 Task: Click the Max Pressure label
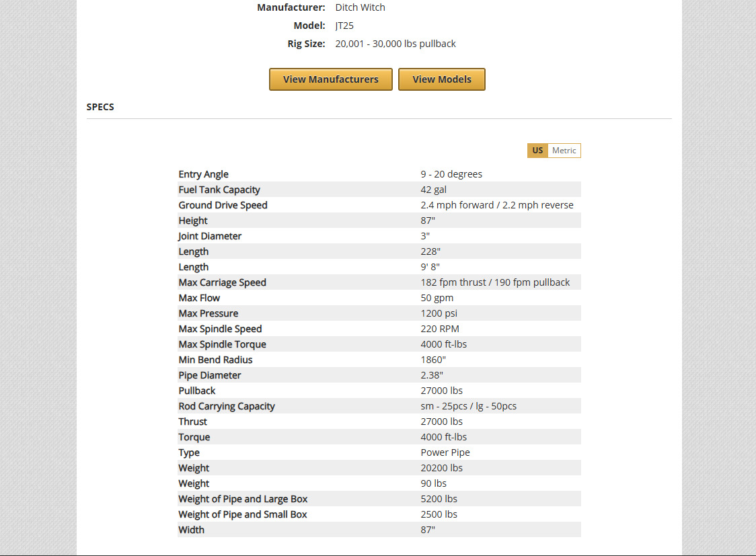coord(209,313)
